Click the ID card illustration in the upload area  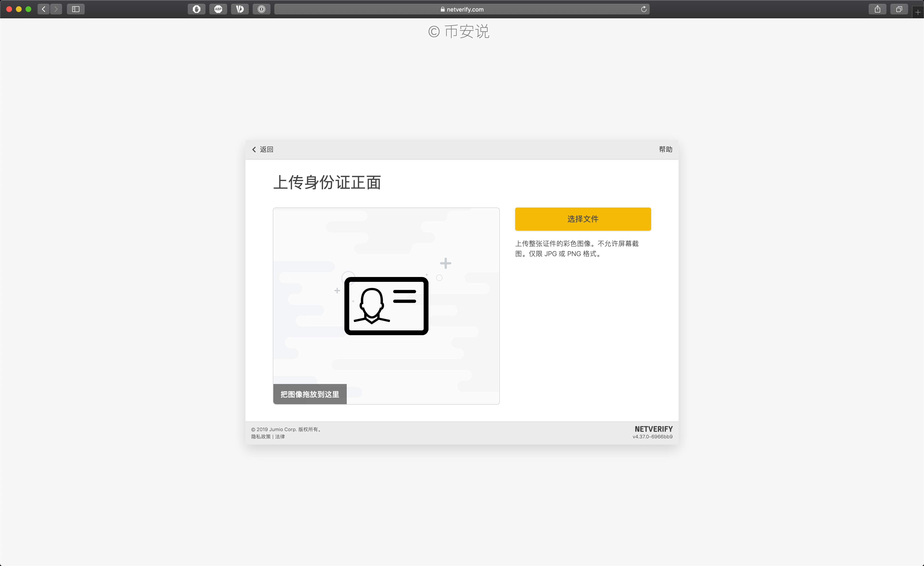pyautogui.click(x=386, y=306)
